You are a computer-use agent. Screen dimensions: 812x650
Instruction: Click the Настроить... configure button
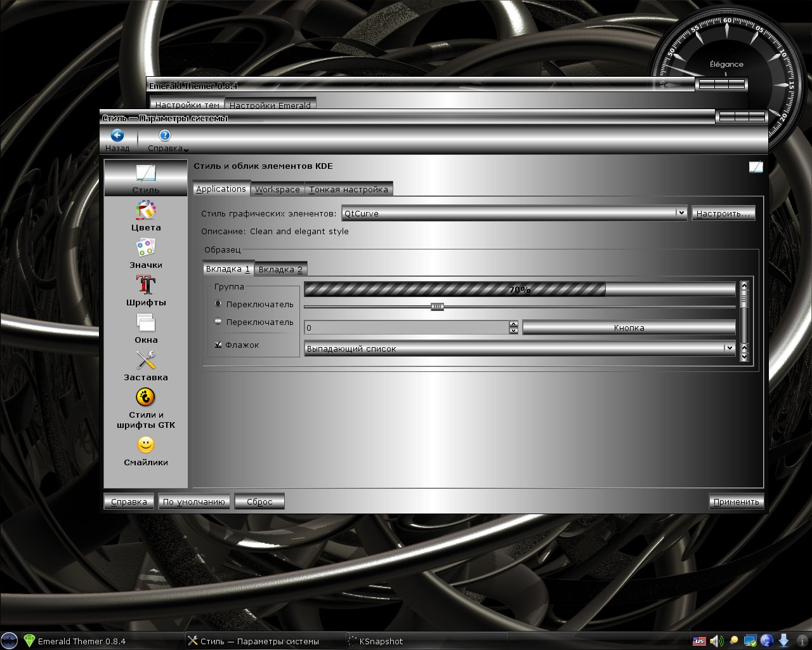coord(723,213)
